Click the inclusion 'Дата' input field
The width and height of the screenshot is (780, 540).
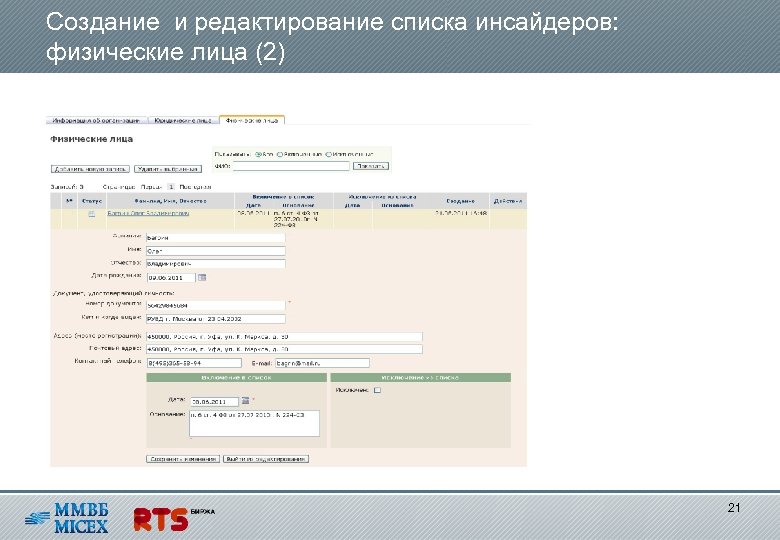coord(214,401)
